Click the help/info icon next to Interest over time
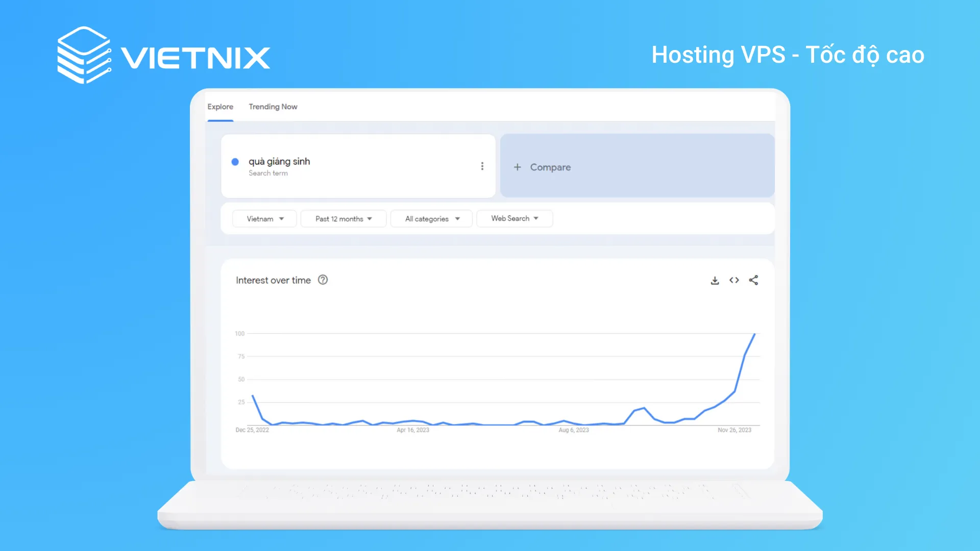Image resolution: width=980 pixels, height=551 pixels. click(x=323, y=280)
